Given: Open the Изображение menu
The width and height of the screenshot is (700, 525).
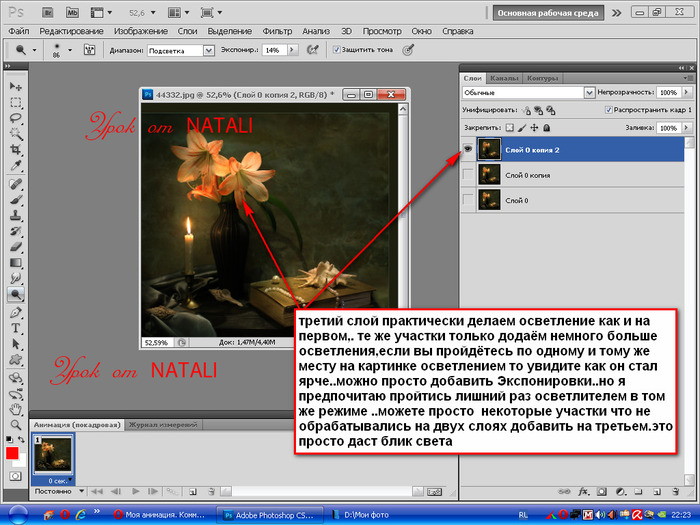Looking at the screenshot, I should [x=141, y=31].
